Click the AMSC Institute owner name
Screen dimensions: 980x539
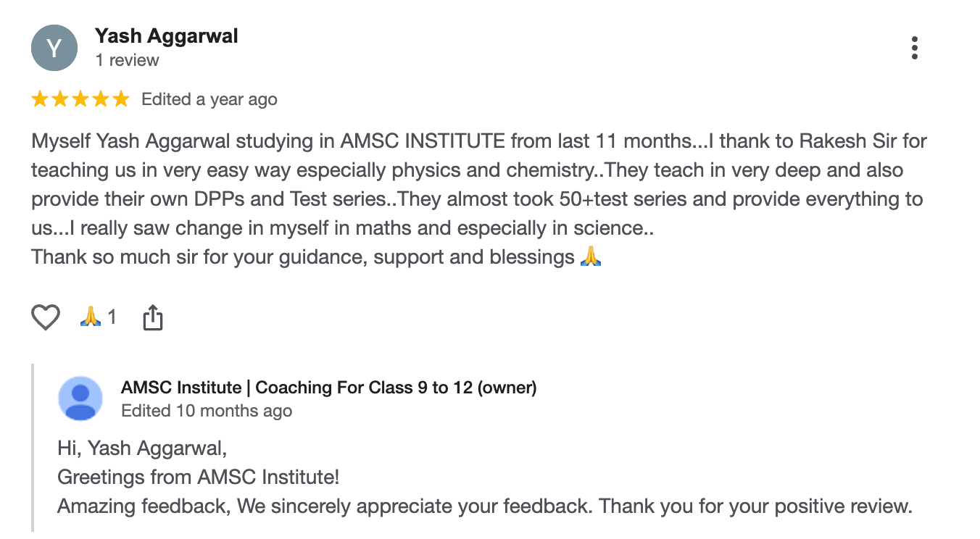[328, 388]
